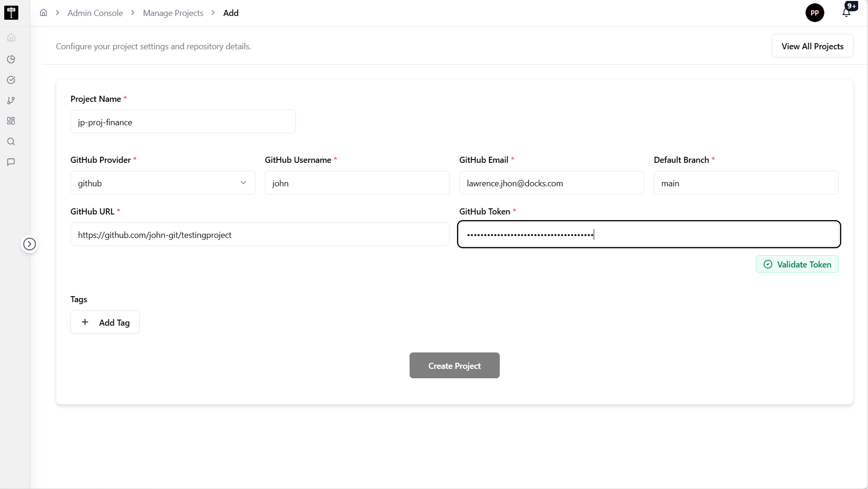Go to Manage Projects breadcrumb

[x=173, y=13]
